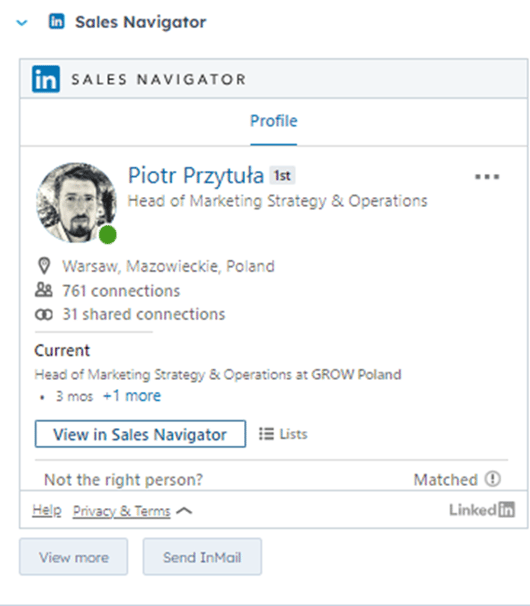The width and height of the screenshot is (530, 606).
Task: Click the connections people icon
Action: point(44,290)
